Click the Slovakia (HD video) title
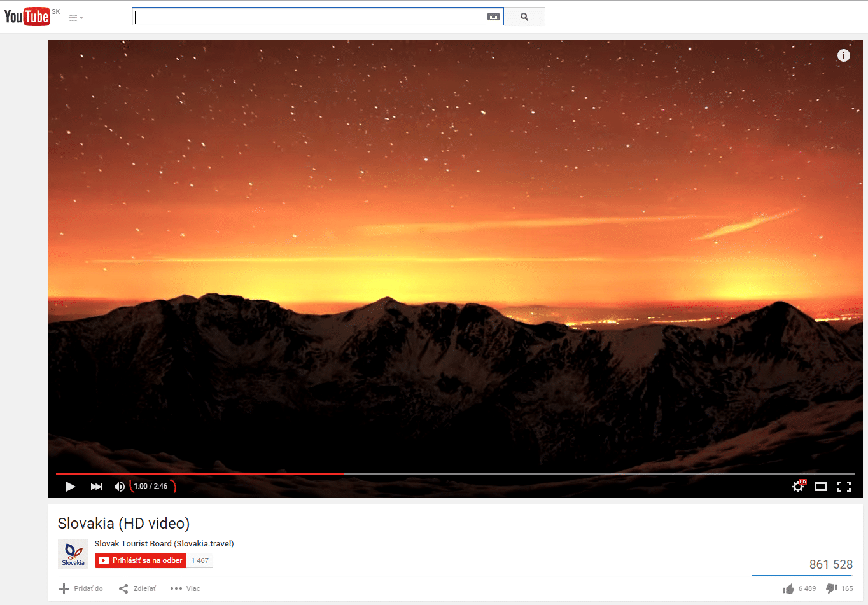The height and width of the screenshot is (605, 868). [x=124, y=524]
